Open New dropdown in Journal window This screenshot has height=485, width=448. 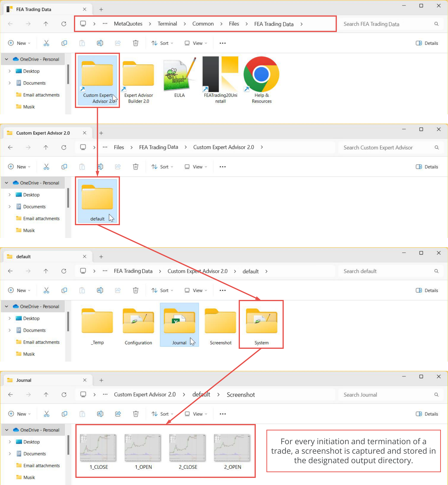(x=19, y=414)
